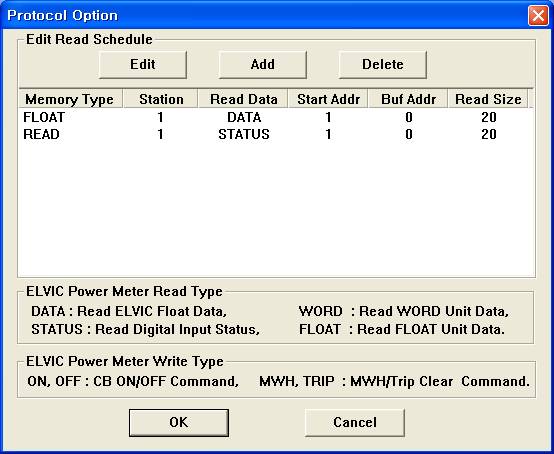This screenshot has height=454, width=554.
Task: Click the Start Addr column header
Action: point(328,99)
